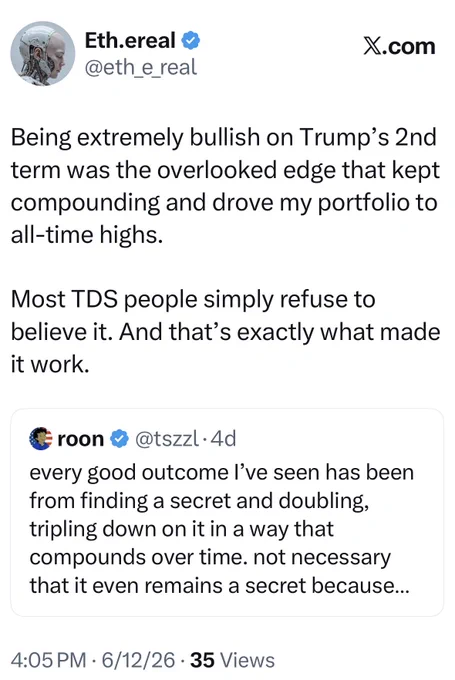
Task: Click the 4d timestamp on roon's post
Action: pyautogui.click(x=223, y=439)
